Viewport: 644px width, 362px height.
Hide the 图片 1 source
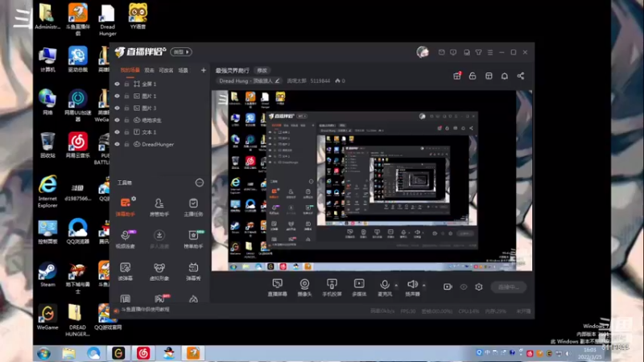tap(117, 96)
